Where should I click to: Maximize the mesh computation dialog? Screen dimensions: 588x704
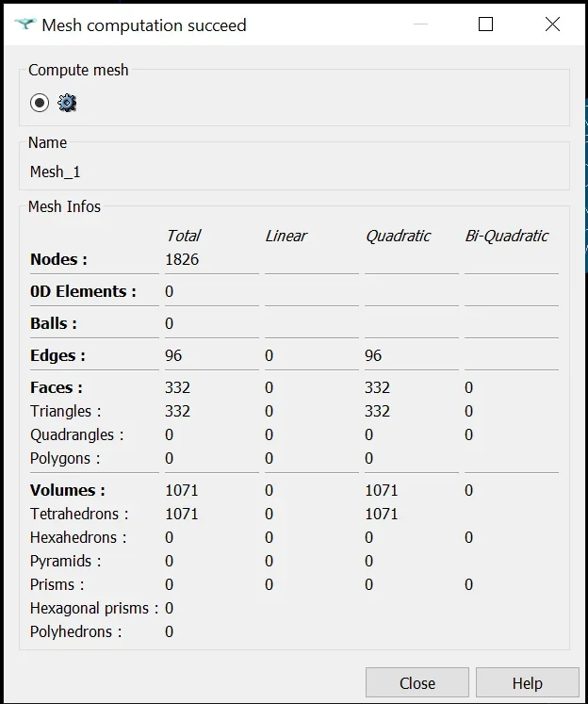[485, 25]
